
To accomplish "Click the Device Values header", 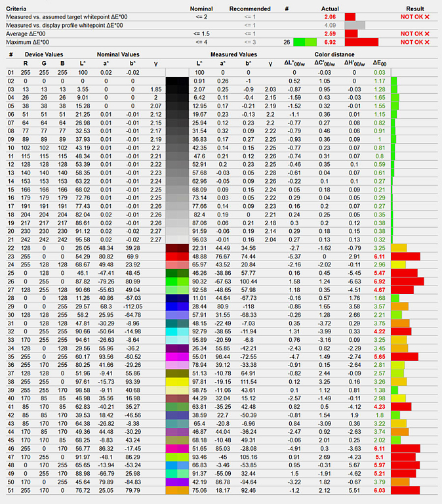I will (43, 54).
